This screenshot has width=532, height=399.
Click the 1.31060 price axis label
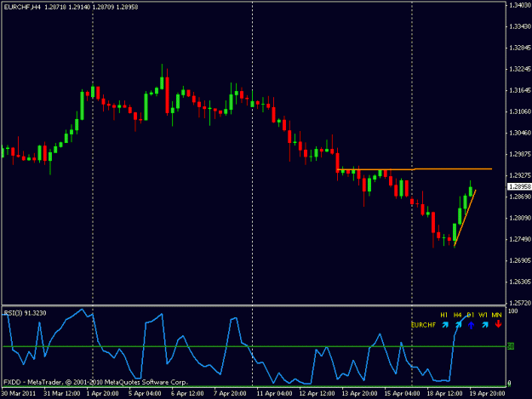(x=520, y=111)
